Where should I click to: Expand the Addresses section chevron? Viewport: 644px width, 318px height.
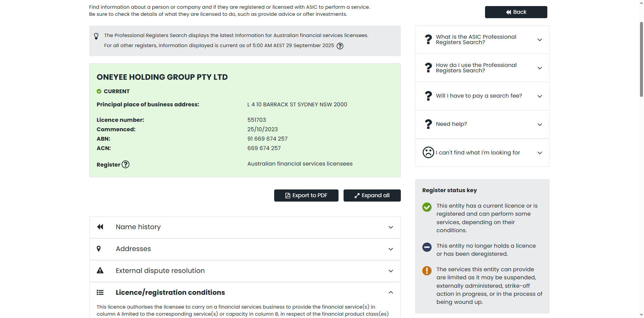(391, 249)
